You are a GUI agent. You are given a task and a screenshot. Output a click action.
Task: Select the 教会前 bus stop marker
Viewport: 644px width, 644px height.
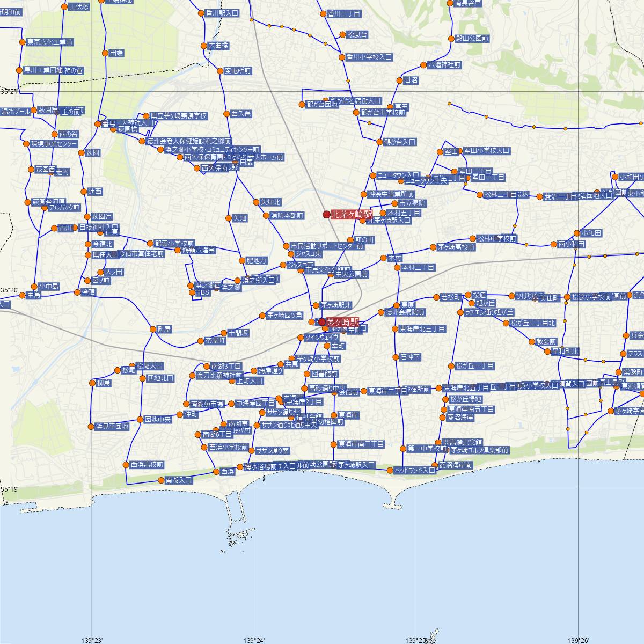[532, 341]
